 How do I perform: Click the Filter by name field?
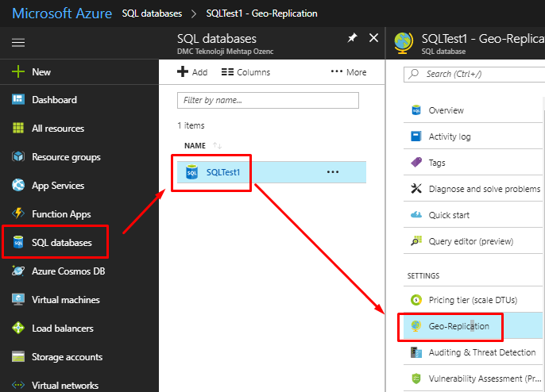[x=268, y=100]
